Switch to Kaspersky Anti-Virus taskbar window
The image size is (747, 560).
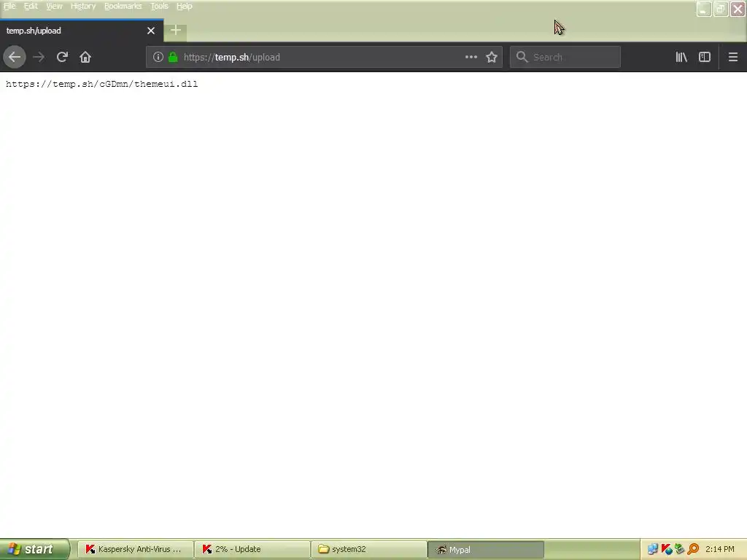[x=135, y=550]
